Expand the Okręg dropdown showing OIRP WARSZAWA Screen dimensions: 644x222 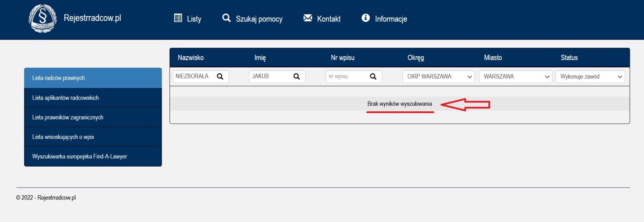pos(438,77)
